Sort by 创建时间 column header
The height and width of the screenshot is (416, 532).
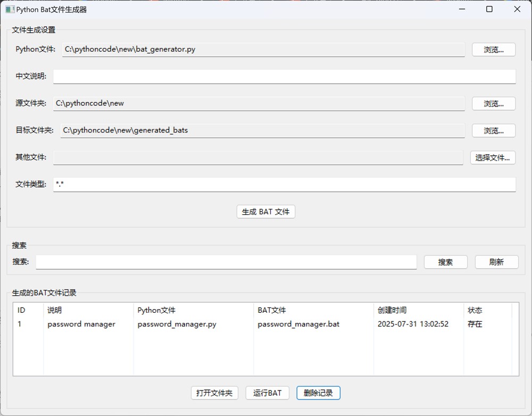click(419, 310)
